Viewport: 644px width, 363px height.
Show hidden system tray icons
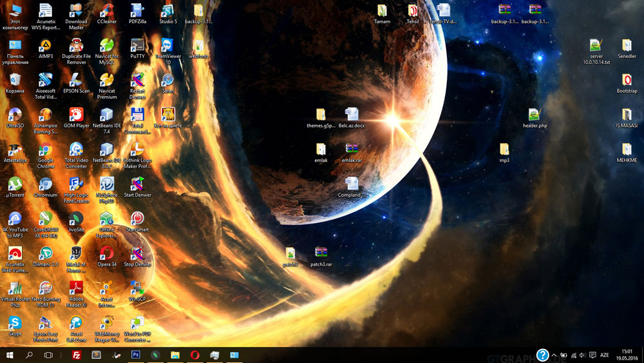point(554,355)
